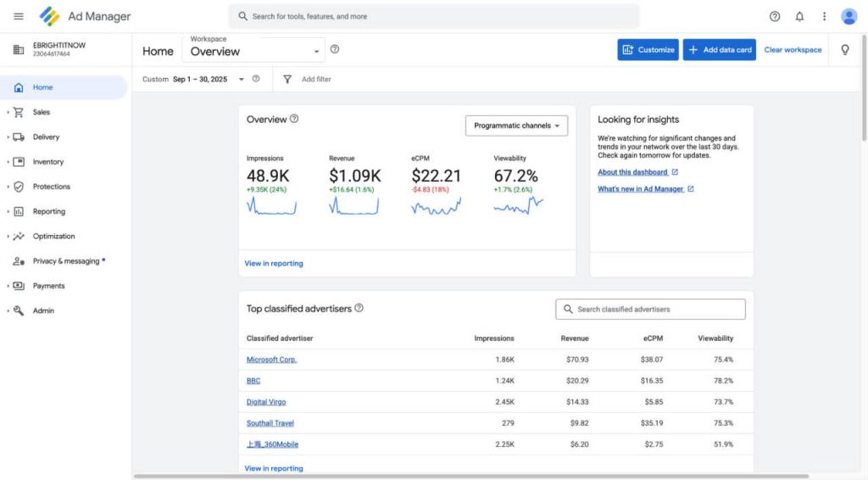Open the three-dot more options menu

tap(824, 16)
